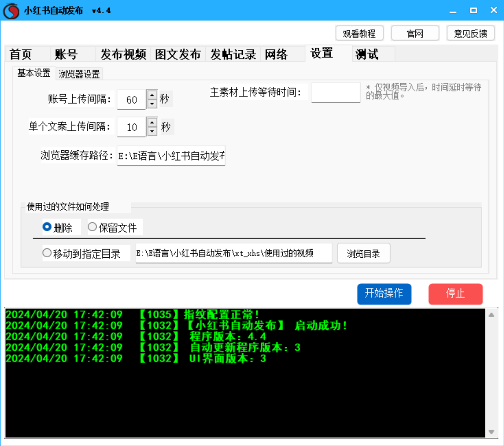Click the 主素材上传等待时间 input field
This screenshot has height=446, width=504.
coord(336,92)
